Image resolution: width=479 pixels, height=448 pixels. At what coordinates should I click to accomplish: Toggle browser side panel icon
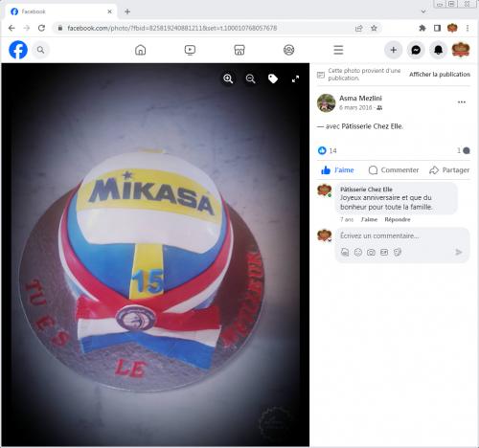(437, 28)
